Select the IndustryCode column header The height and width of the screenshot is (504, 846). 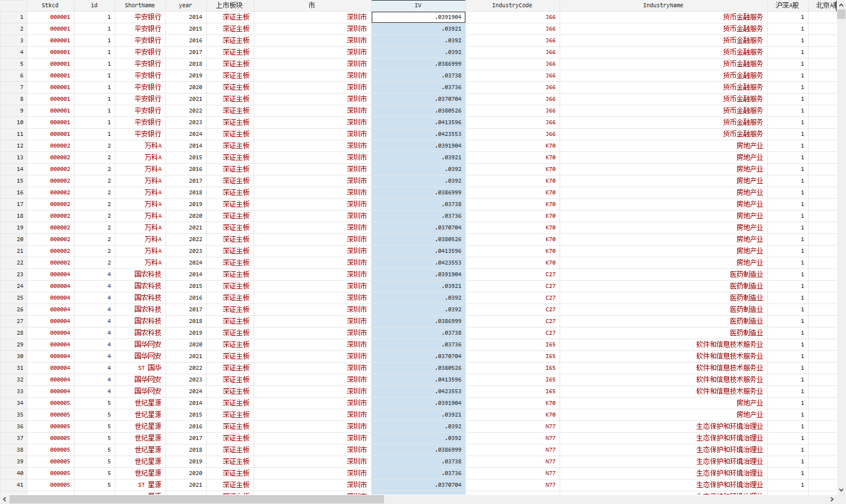512,5
